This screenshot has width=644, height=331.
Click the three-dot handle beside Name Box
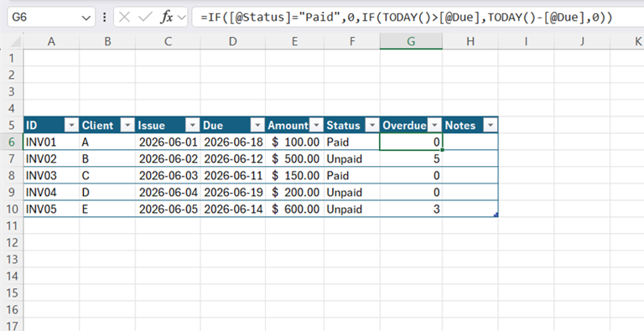coord(104,18)
